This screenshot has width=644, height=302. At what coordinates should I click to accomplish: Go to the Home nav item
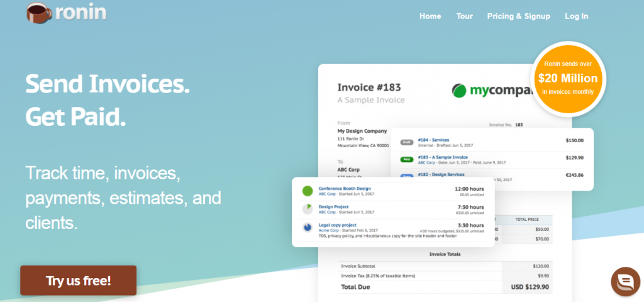(x=430, y=16)
